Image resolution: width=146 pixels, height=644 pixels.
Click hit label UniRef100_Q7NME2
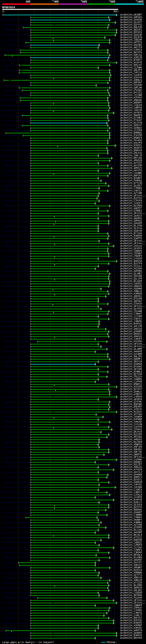pos(131,211)
